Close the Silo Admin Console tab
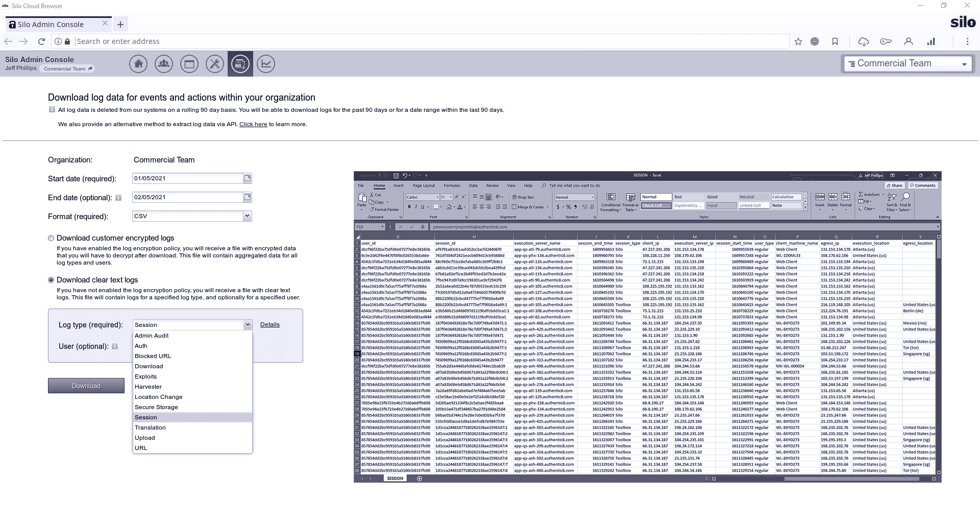The width and height of the screenshot is (980, 521). coord(105,23)
